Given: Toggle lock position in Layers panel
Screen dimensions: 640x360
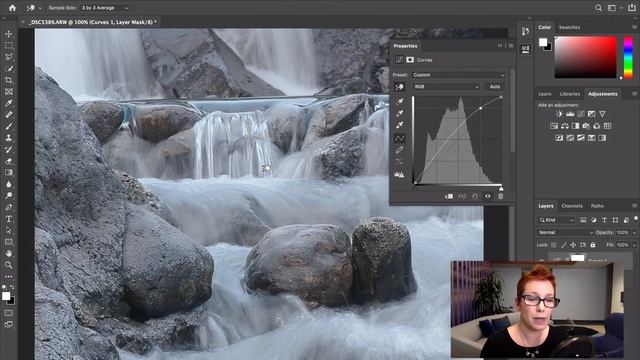Looking at the screenshot, I should (x=573, y=245).
